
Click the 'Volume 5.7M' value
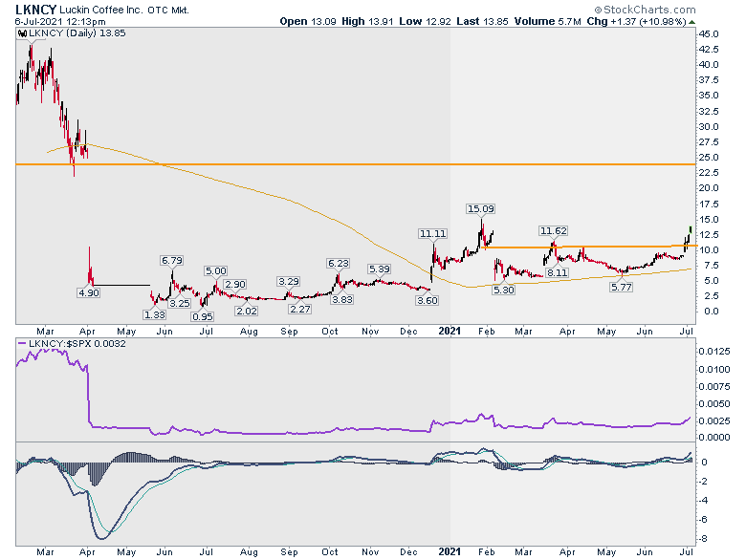point(548,21)
